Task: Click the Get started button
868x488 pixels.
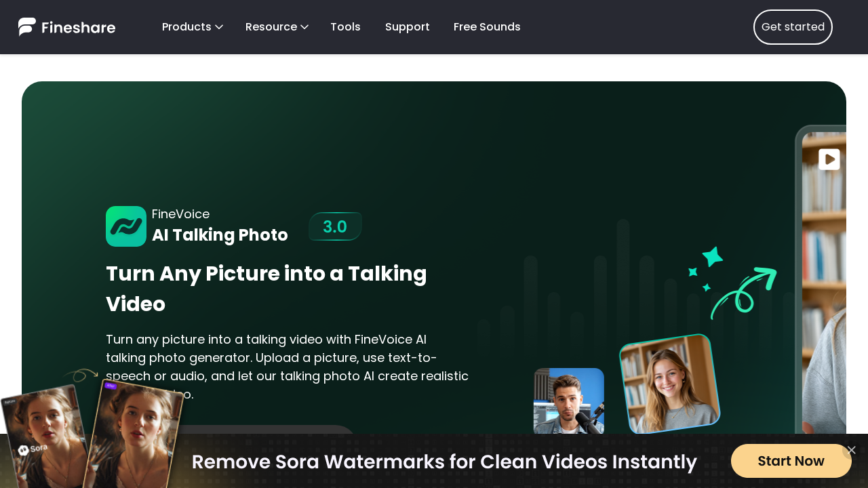Action: [x=793, y=26]
